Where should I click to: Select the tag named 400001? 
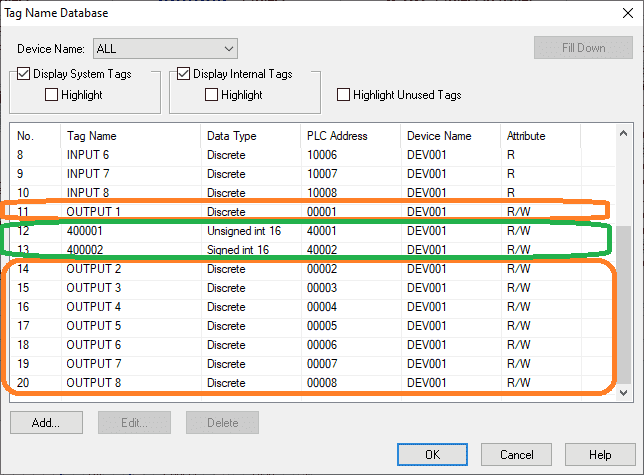pos(312,231)
